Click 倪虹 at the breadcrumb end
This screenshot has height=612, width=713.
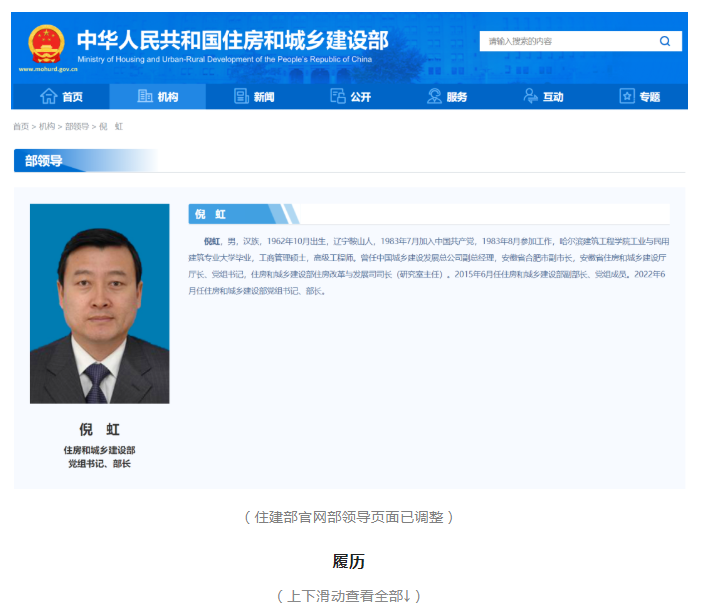pyautogui.click(x=111, y=127)
